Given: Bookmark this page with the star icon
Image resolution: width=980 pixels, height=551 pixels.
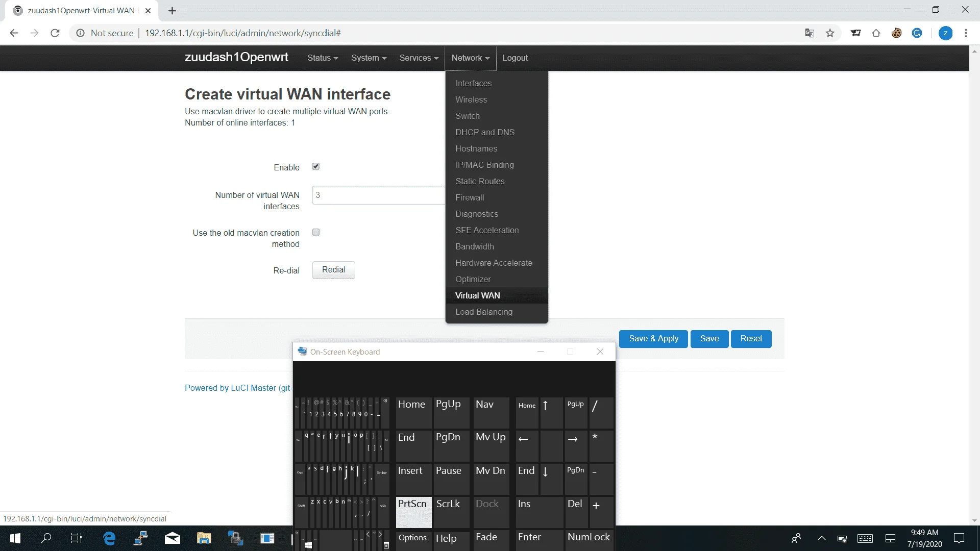Looking at the screenshot, I should click(x=830, y=33).
